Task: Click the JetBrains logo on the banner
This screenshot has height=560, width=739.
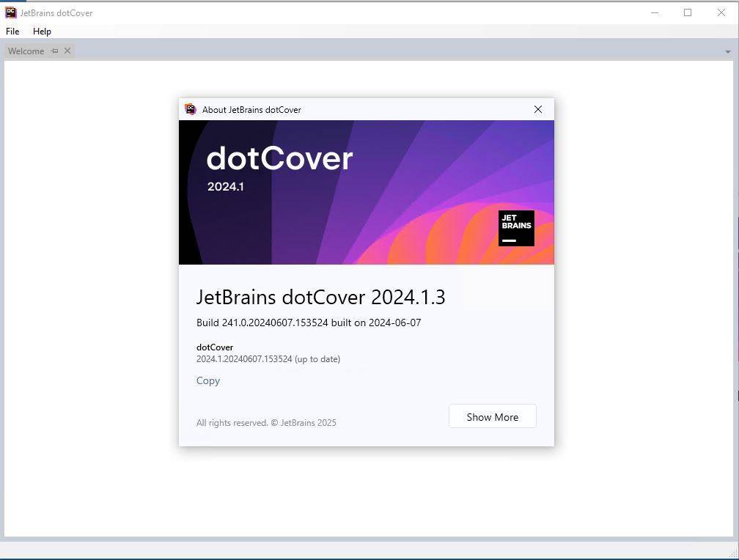Action: tap(516, 228)
